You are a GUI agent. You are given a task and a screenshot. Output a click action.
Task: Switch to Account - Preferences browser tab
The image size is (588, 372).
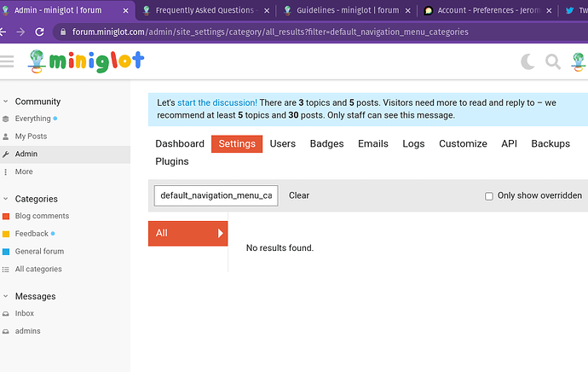[488, 10]
